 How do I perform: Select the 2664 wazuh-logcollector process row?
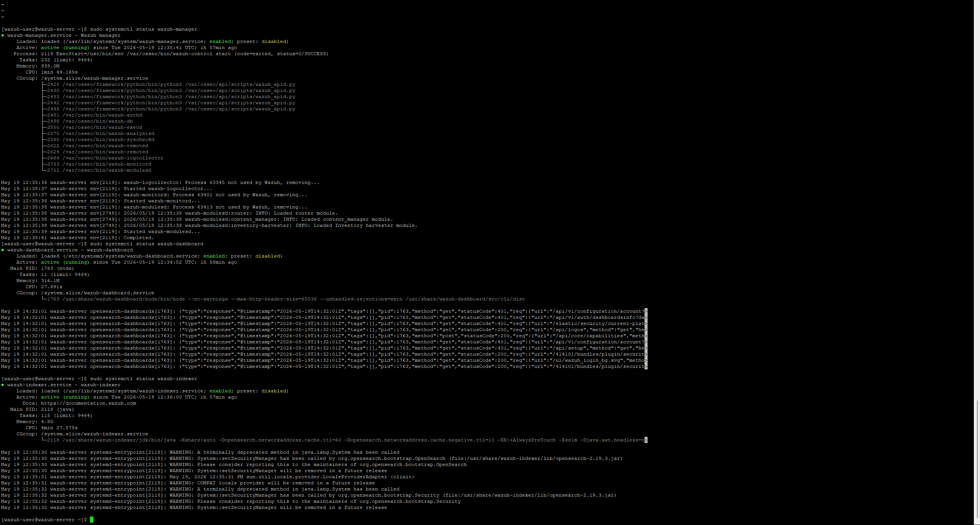coord(103,158)
